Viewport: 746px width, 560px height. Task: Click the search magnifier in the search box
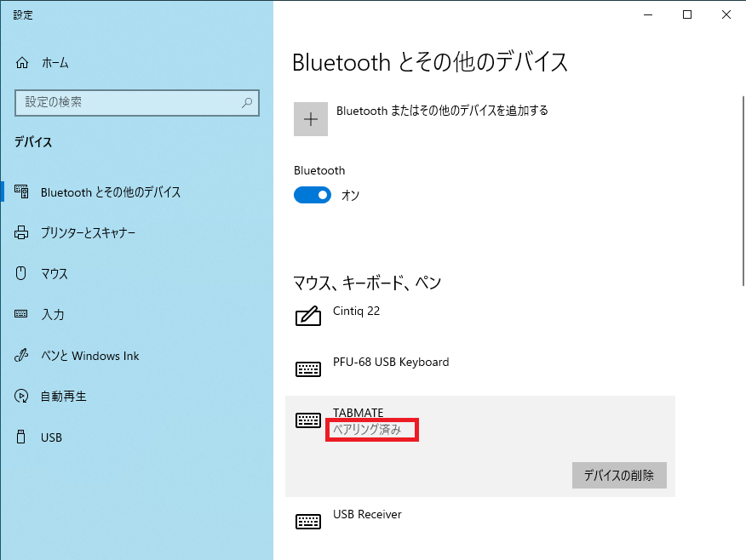click(x=246, y=102)
